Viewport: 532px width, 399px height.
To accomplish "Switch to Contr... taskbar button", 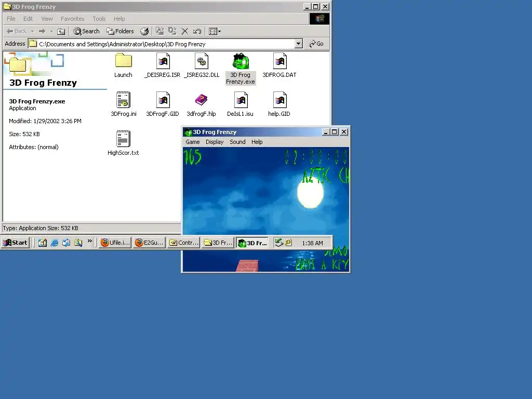I will (x=183, y=243).
